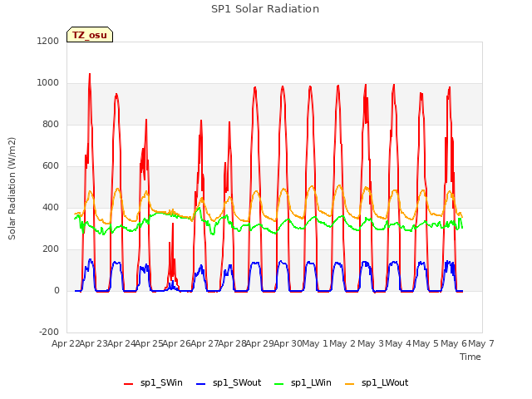The height and width of the screenshot is (399, 532).
Task: Click the green sp1_LWin legend swatch
Action: [x=278, y=384]
